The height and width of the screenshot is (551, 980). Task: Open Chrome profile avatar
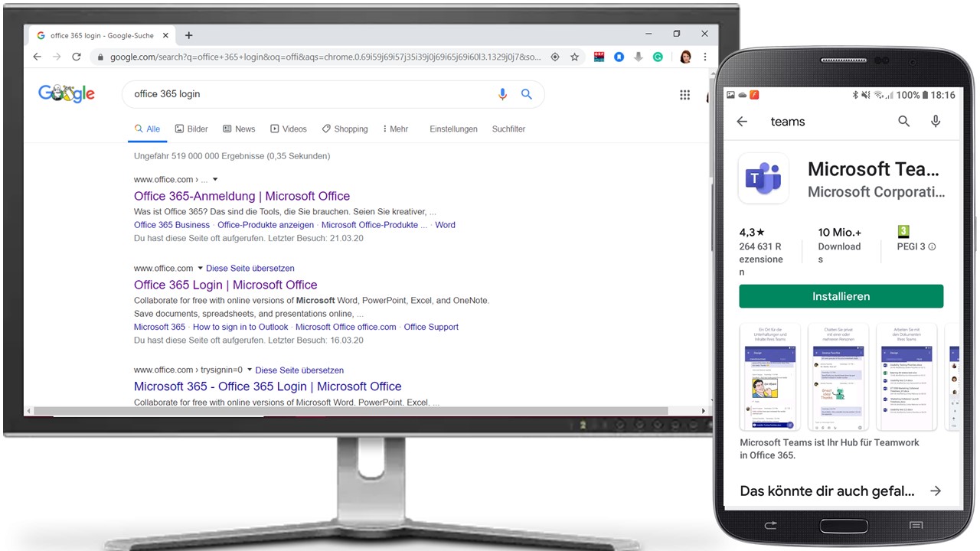(x=685, y=57)
